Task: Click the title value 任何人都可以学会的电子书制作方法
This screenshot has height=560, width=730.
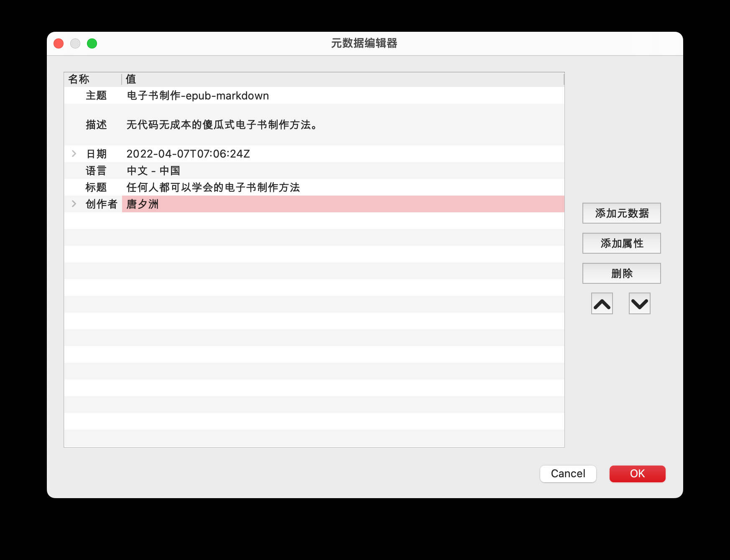Action: pos(213,188)
